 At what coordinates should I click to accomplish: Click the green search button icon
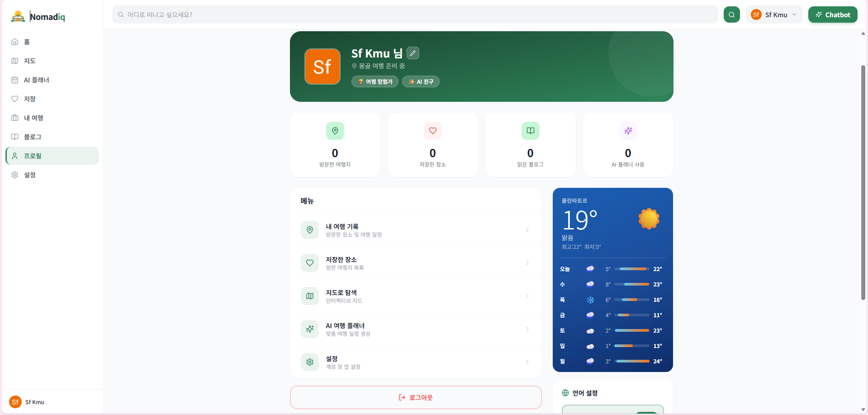coord(731,14)
